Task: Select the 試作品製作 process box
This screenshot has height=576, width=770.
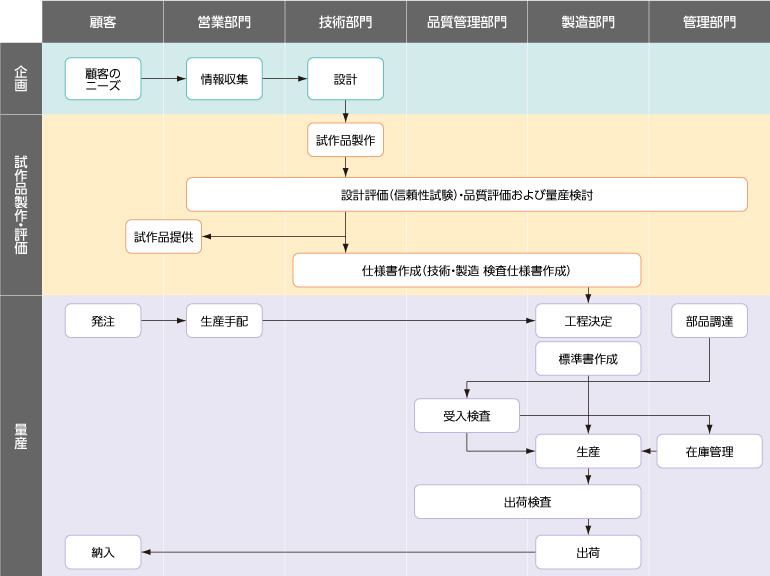Action: pyautogui.click(x=345, y=140)
